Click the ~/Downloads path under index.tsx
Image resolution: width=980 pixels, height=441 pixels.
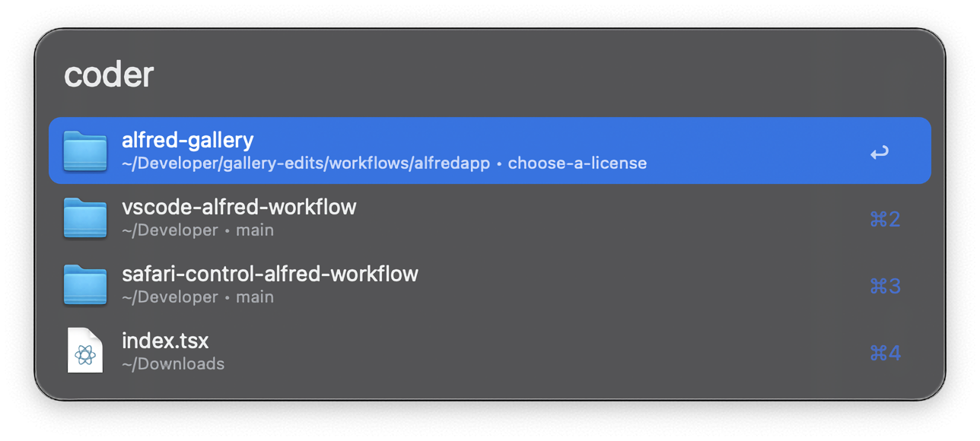pos(173,364)
